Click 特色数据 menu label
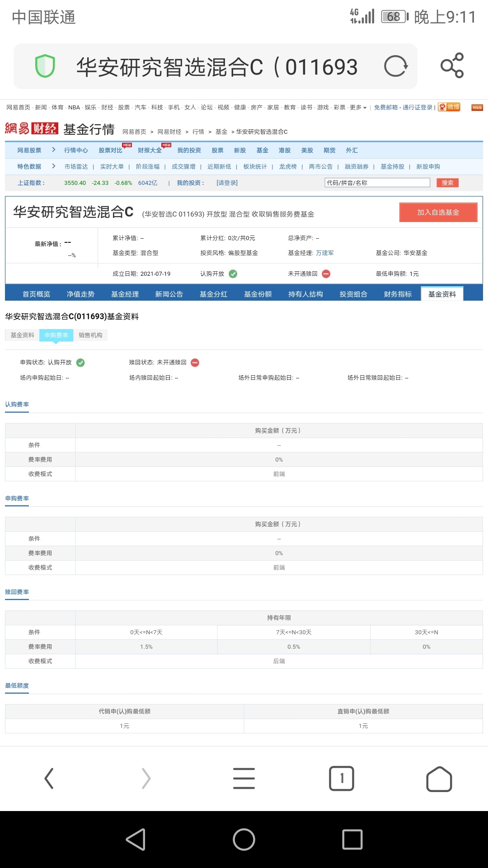 [29, 166]
